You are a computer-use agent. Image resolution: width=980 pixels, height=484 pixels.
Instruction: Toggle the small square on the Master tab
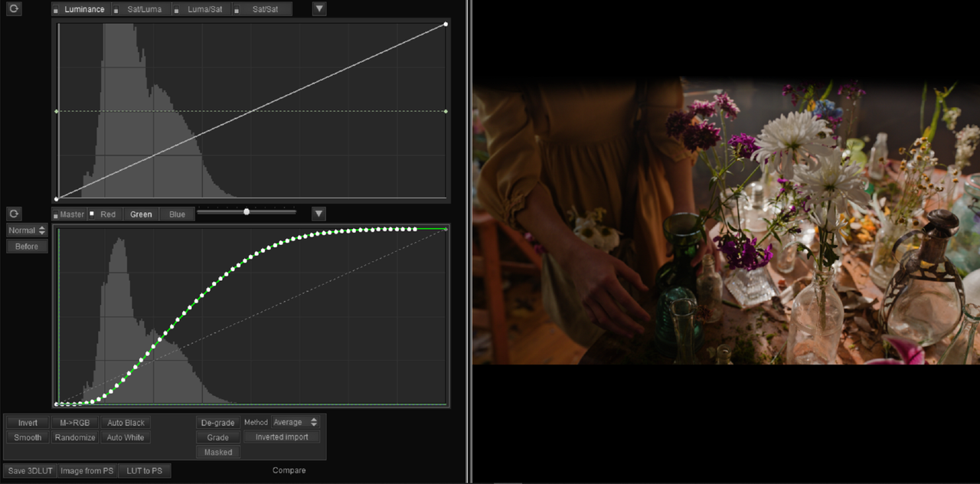pos(56,214)
